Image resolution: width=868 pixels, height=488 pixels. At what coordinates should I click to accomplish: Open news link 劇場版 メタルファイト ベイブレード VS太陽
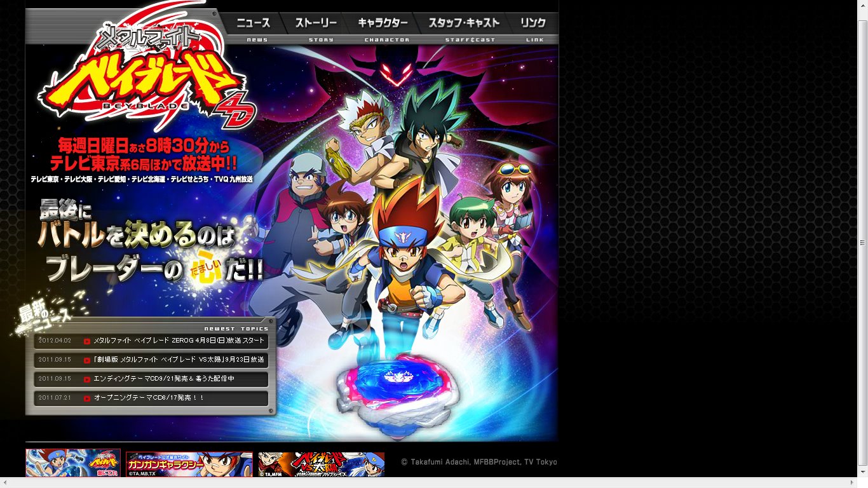[179, 360]
